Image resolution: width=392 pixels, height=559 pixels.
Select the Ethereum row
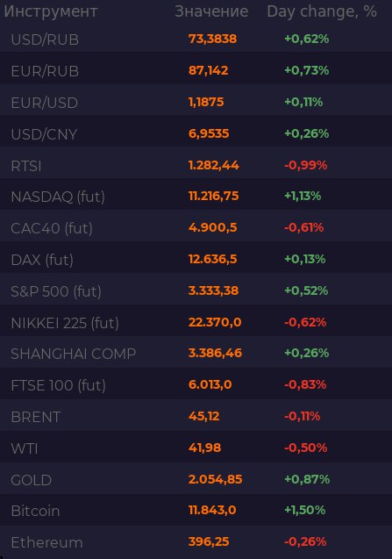tap(196, 542)
